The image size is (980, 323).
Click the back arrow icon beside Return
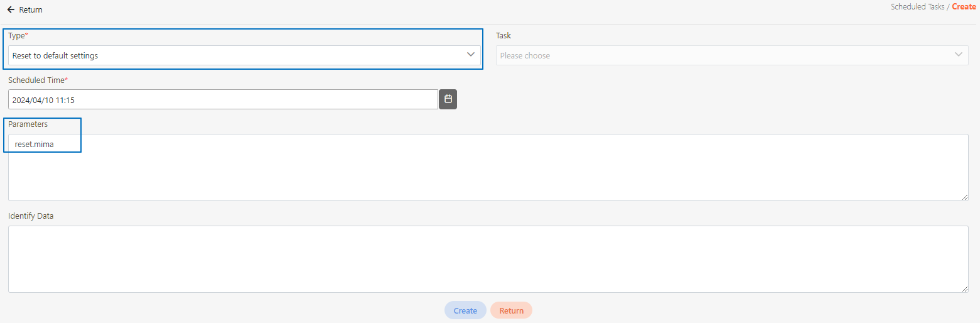(11, 10)
